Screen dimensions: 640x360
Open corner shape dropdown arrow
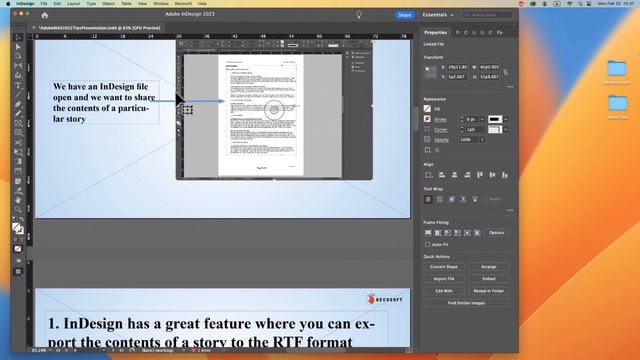coord(506,129)
